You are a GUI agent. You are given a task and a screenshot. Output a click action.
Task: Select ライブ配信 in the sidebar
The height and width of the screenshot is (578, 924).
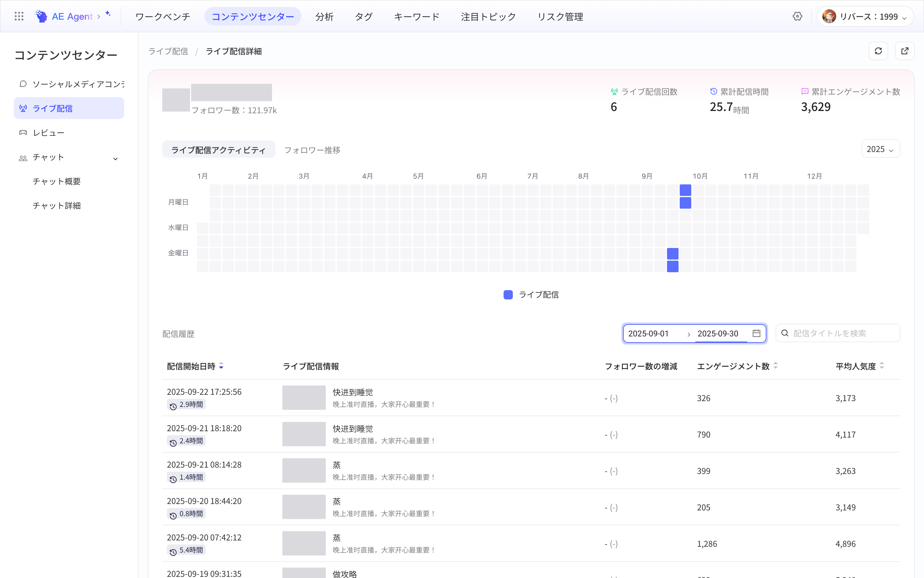[69, 108]
